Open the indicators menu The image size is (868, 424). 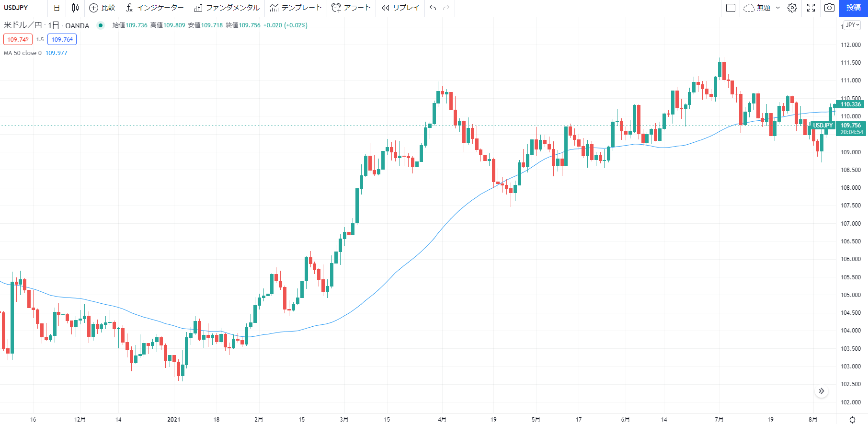[155, 8]
